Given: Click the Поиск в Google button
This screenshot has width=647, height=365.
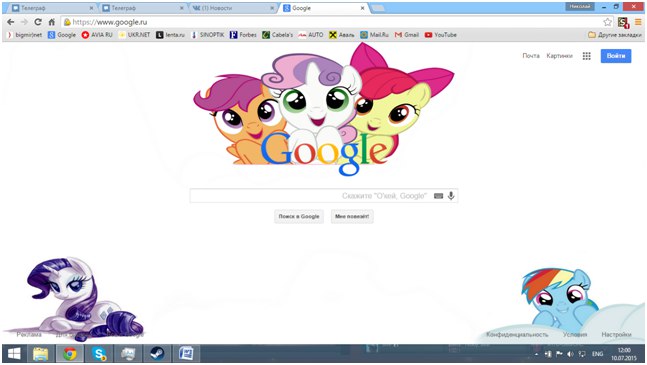Looking at the screenshot, I should (x=299, y=217).
